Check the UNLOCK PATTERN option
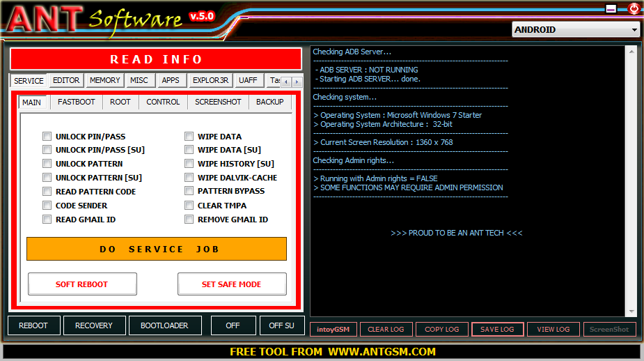Screen dimensions: 644x361 point(47,164)
